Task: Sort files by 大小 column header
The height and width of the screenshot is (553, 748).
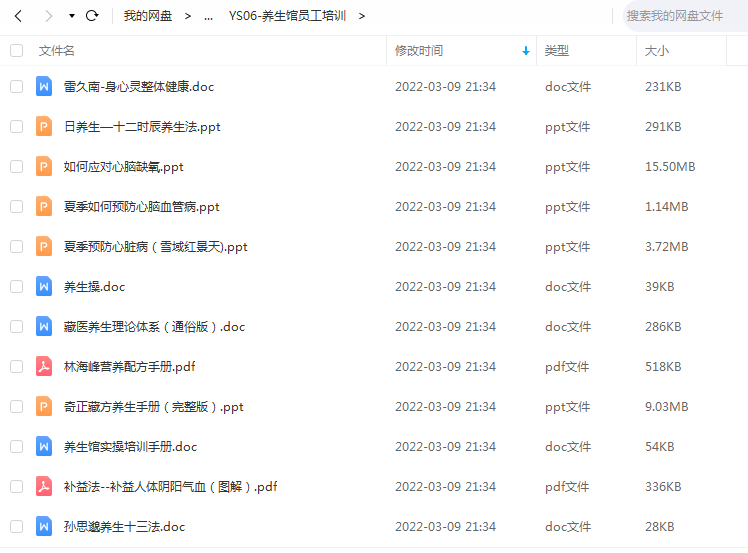Action: pos(656,51)
